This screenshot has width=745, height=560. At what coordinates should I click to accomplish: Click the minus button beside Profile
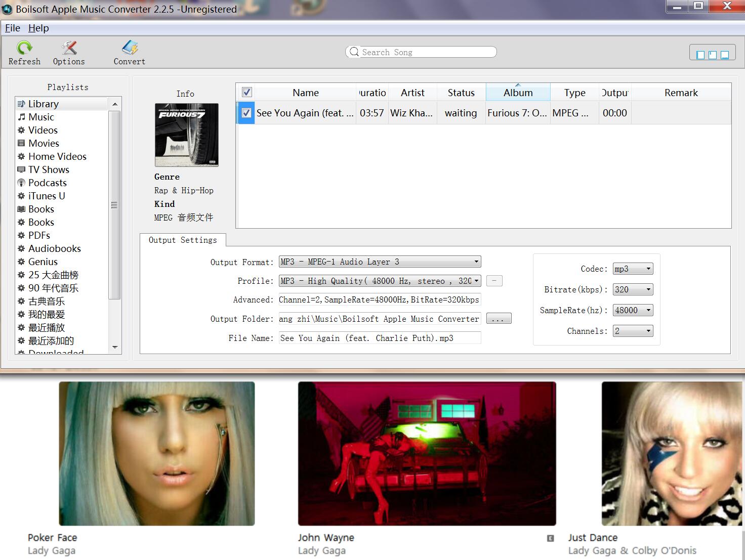click(494, 280)
